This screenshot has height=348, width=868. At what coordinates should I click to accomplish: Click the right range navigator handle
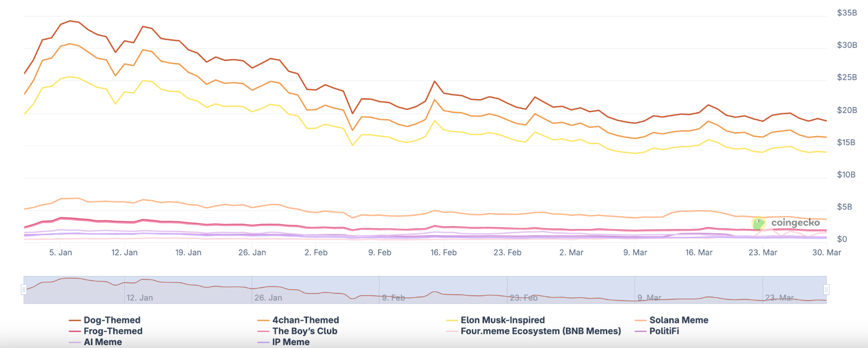826,289
